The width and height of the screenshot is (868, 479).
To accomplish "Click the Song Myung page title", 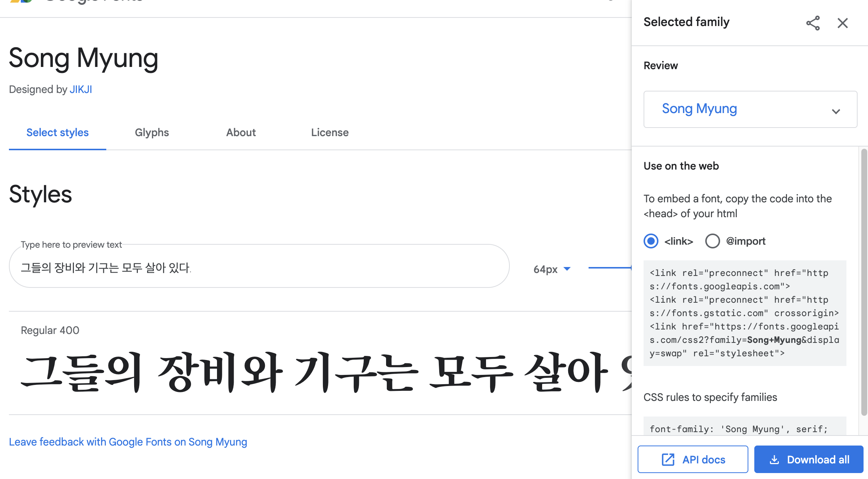I will [x=84, y=58].
